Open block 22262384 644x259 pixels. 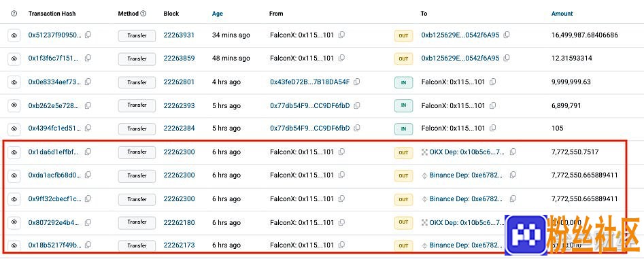(179, 128)
